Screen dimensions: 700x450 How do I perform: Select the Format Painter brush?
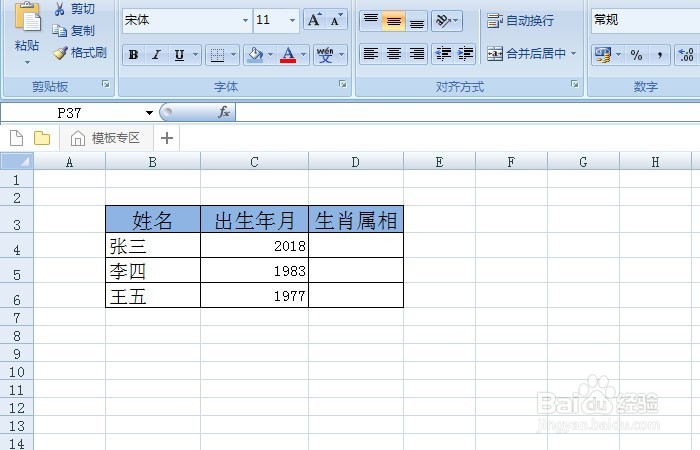pos(80,53)
